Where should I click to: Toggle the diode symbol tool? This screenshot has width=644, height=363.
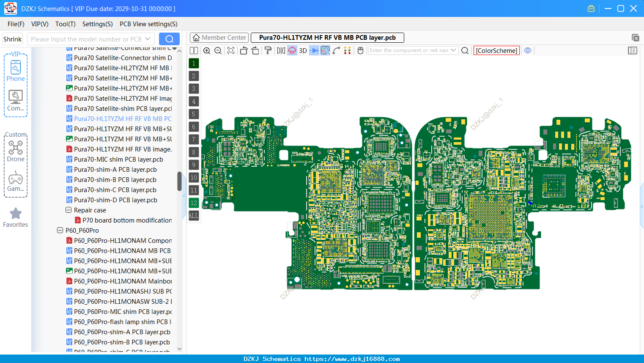[314, 50]
